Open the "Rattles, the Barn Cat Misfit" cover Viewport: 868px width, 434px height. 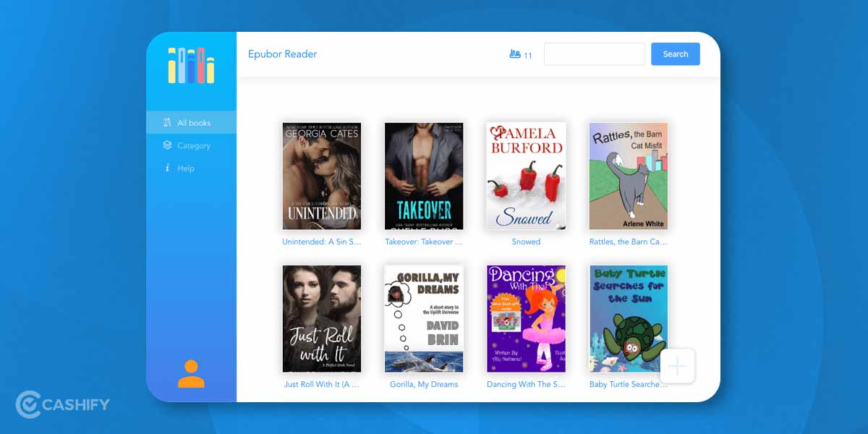coord(628,176)
